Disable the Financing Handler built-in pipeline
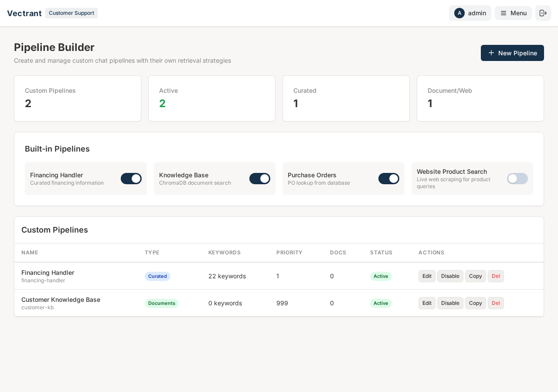Image resolution: width=558 pixels, height=392 pixels. [131, 179]
